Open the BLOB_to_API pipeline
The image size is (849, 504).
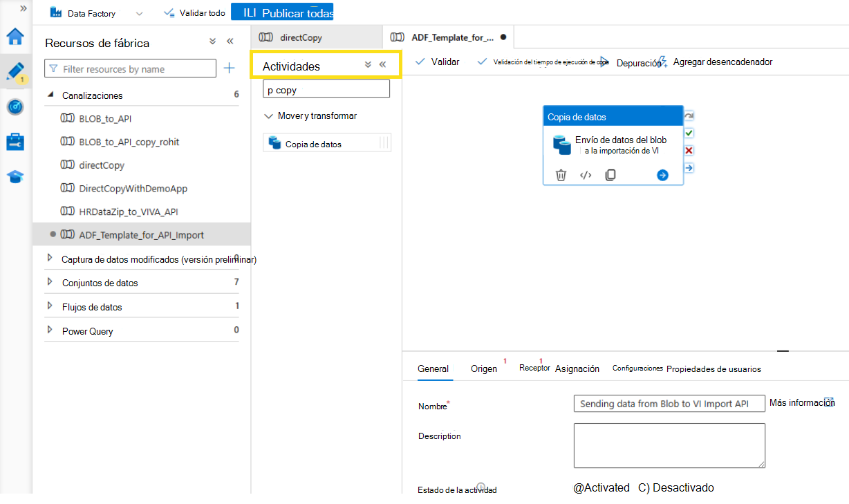105,119
